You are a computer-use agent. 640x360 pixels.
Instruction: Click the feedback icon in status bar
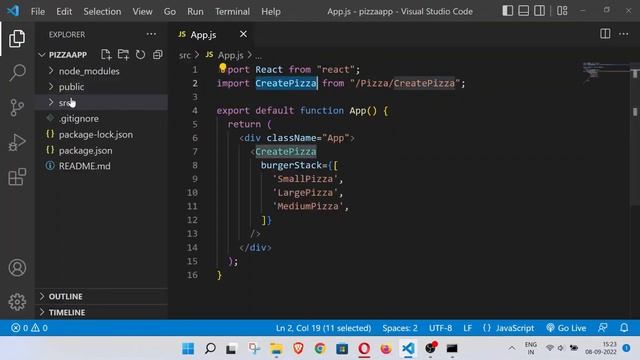click(x=602, y=328)
